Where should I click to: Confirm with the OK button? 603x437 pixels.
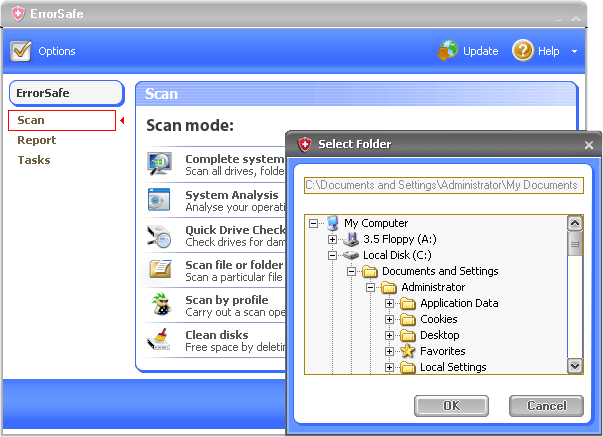451,406
